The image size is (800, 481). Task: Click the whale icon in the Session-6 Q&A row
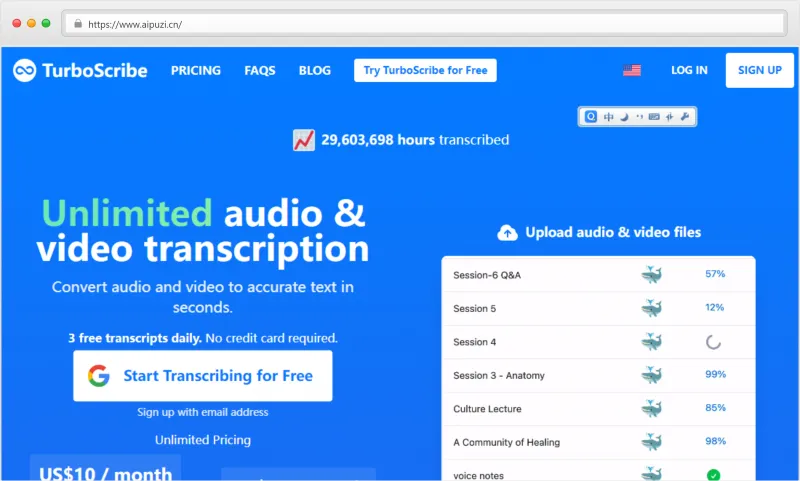tap(652, 274)
